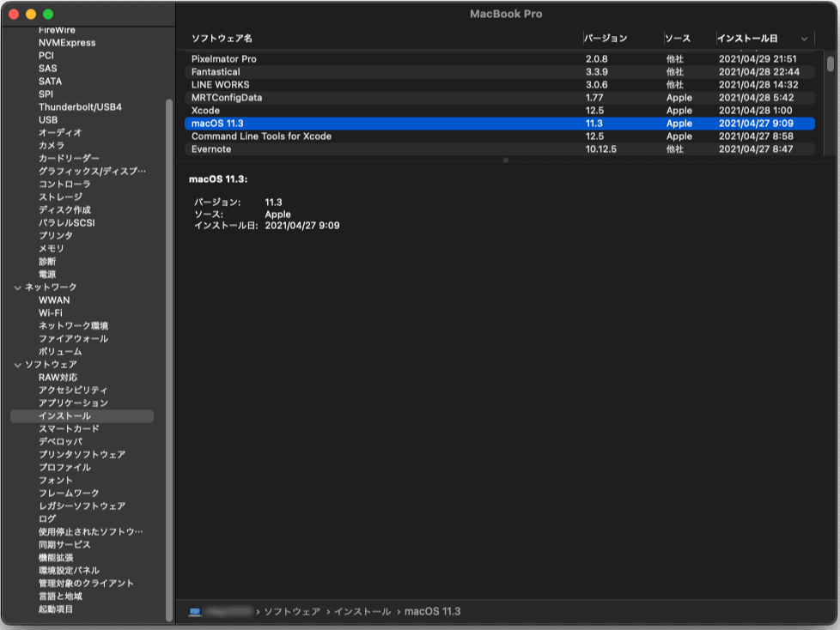Open 機能拡張 in sidebar
Viewport: 840px width, 630px height.
click(x=56, y=558)
